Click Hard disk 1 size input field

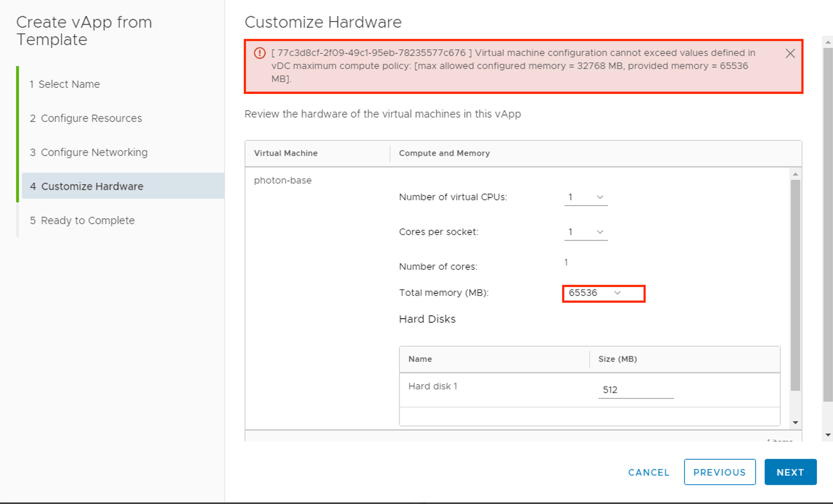[636, 390]
